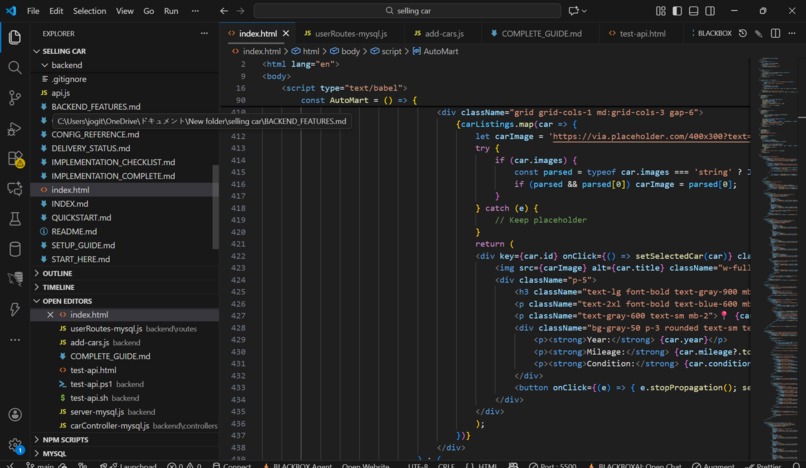This screenshot has height=468, width=806.
Task: Open the Run menu
Action: pos(171,11)
